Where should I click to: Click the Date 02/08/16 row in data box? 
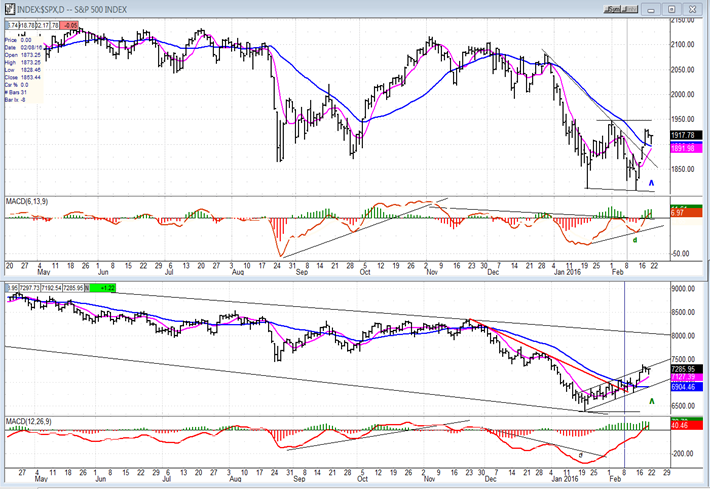[x=24, y=48]
